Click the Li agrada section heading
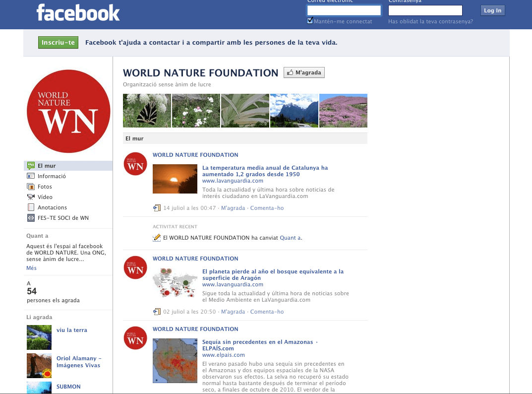 point(39,317)
